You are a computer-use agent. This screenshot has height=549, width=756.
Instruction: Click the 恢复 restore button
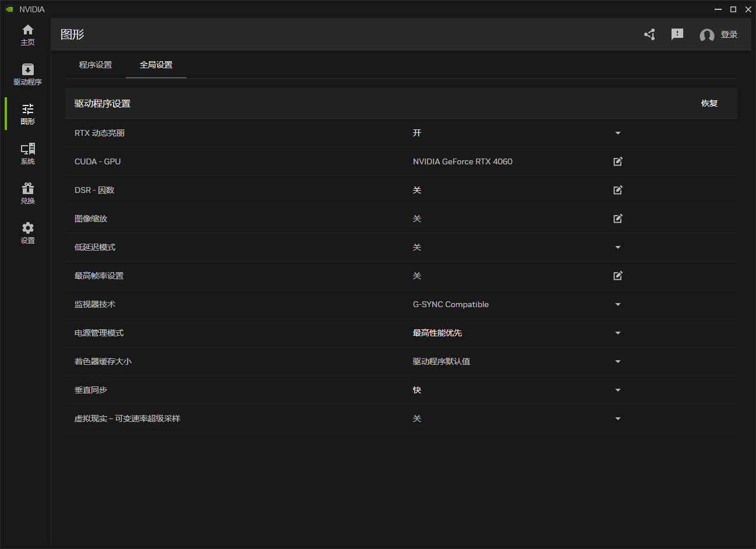(x=709, y=103)
